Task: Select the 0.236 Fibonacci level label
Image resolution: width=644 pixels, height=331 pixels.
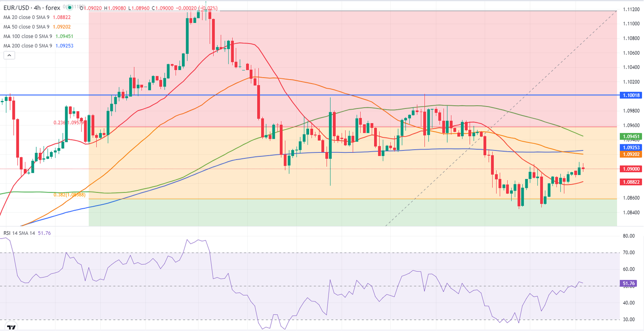Action: tap(69, 122)
